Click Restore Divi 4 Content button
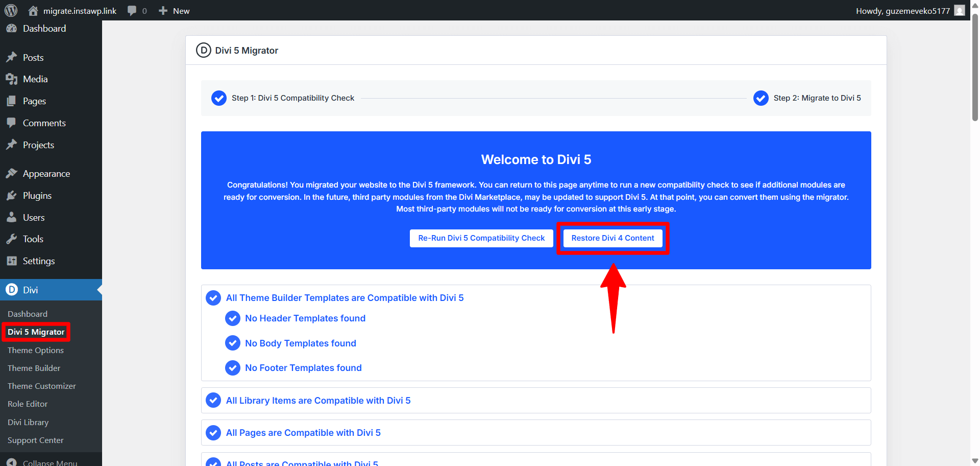The image size is (980, 466). (612, 238)
